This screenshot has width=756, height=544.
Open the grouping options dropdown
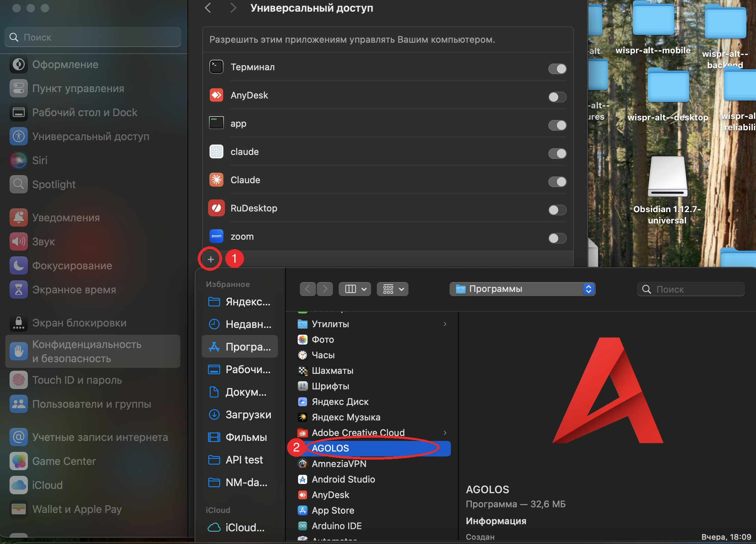(393, 289)
